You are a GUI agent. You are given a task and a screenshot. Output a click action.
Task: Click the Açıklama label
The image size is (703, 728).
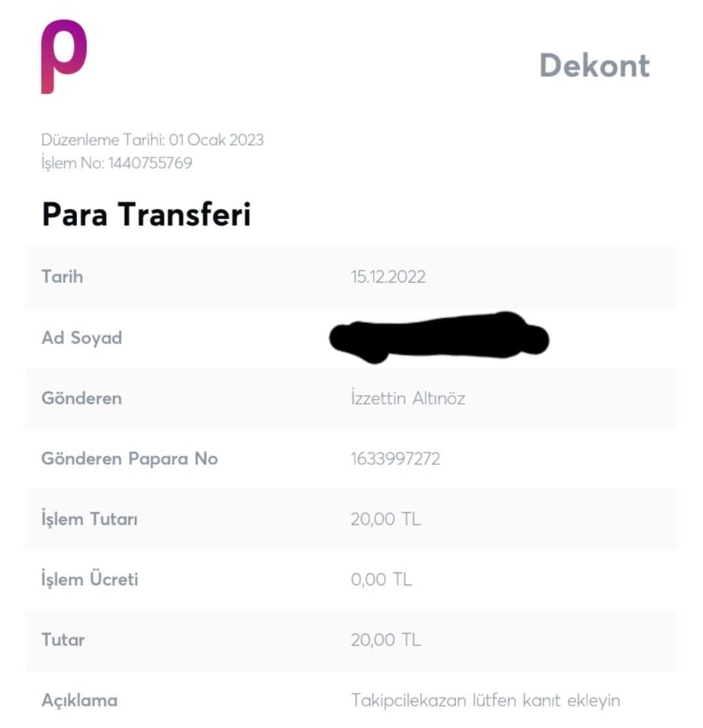(79, 701)
